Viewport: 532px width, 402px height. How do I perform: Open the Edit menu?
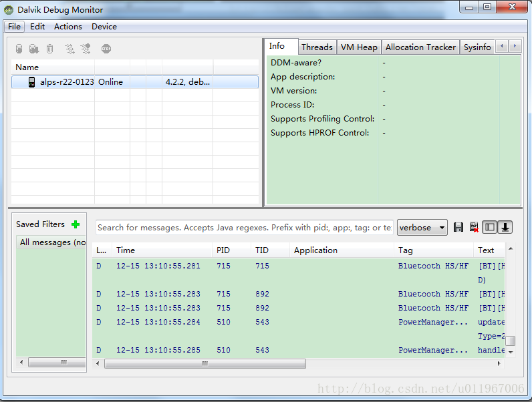(37, 27)
